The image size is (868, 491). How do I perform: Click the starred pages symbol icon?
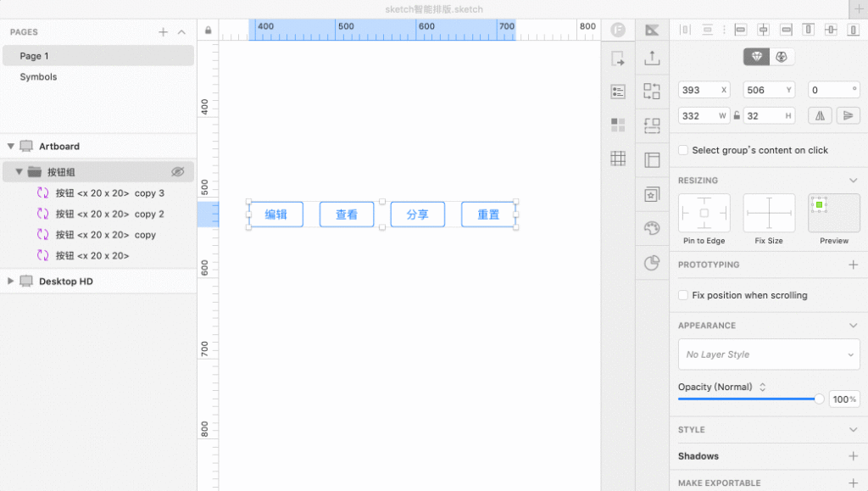tap(652, 194)
